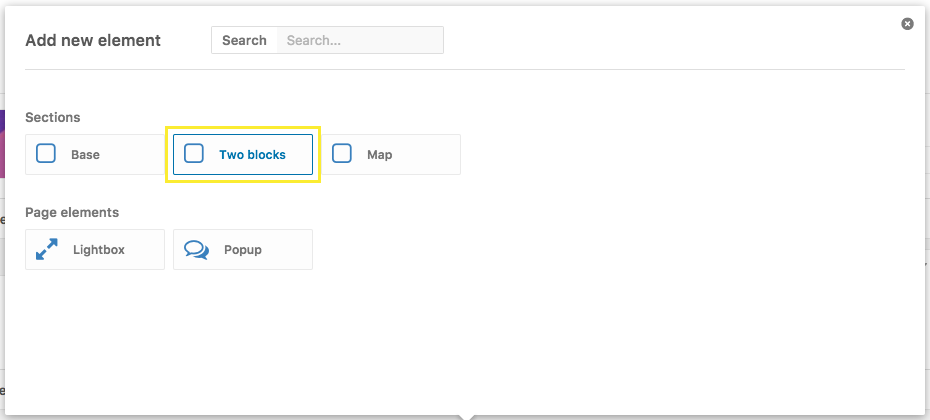Click the Add new element title
The height and width of the screenshot is (420, 930).
[93, 40]
